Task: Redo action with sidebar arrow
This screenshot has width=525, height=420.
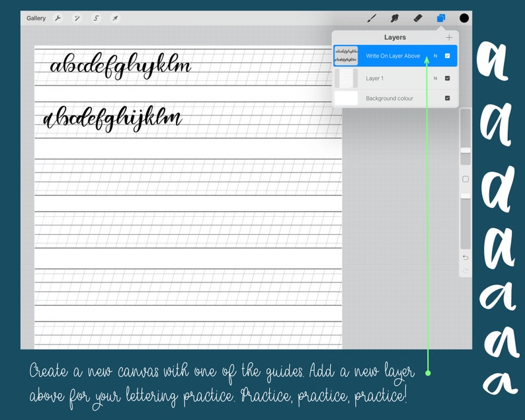Action: tap(465, 271)
